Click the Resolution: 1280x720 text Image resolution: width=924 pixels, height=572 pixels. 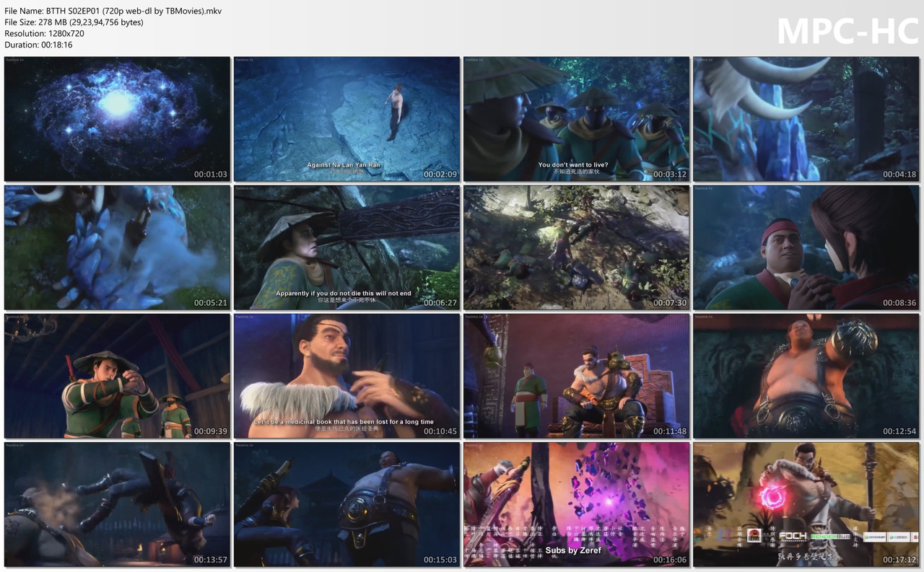44,33
